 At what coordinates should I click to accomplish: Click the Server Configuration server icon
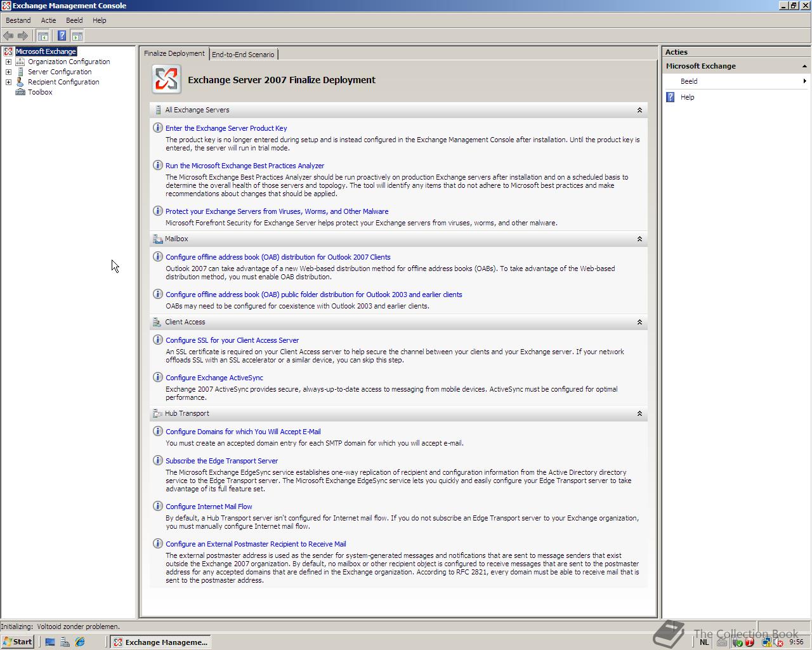[20, 72]
